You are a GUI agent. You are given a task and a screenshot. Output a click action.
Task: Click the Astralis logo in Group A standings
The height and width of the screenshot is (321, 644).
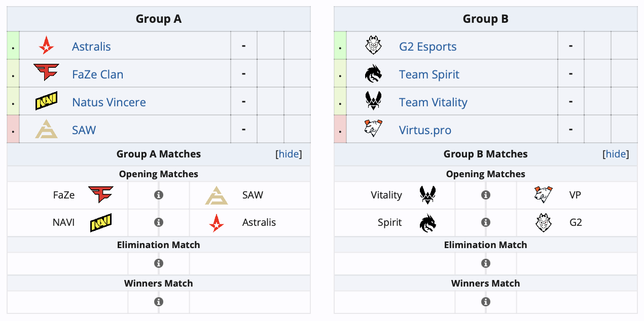pyautogui.click(x=47, y=47)
